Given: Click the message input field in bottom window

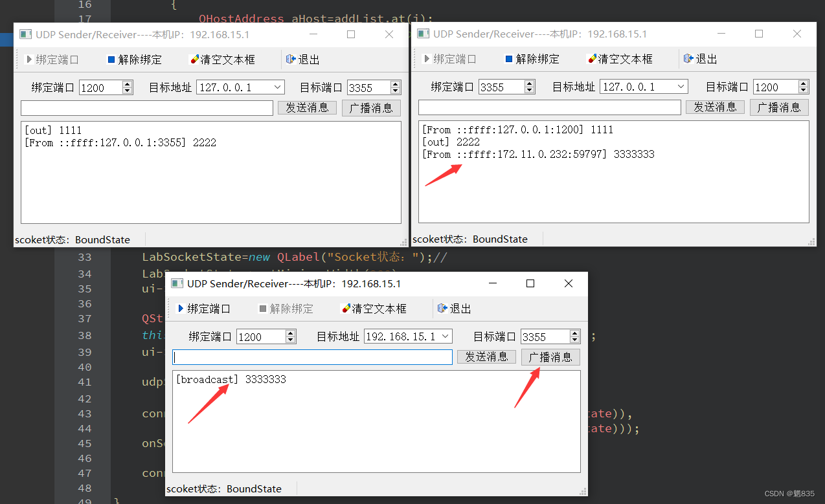Looking at the screenshot, I should tap(312, 356).
